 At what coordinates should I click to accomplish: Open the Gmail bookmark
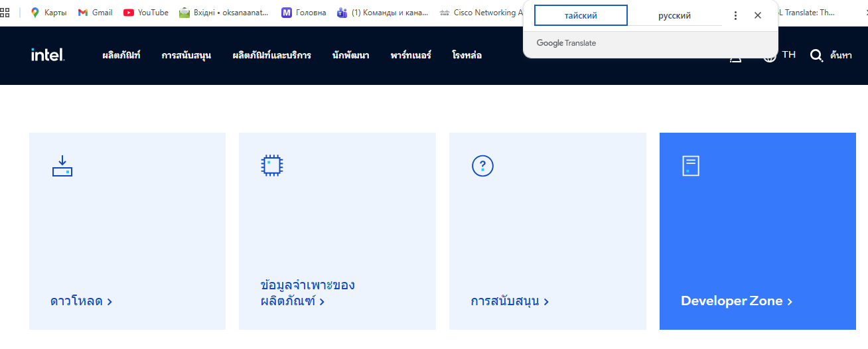click(x=95, y=13)
